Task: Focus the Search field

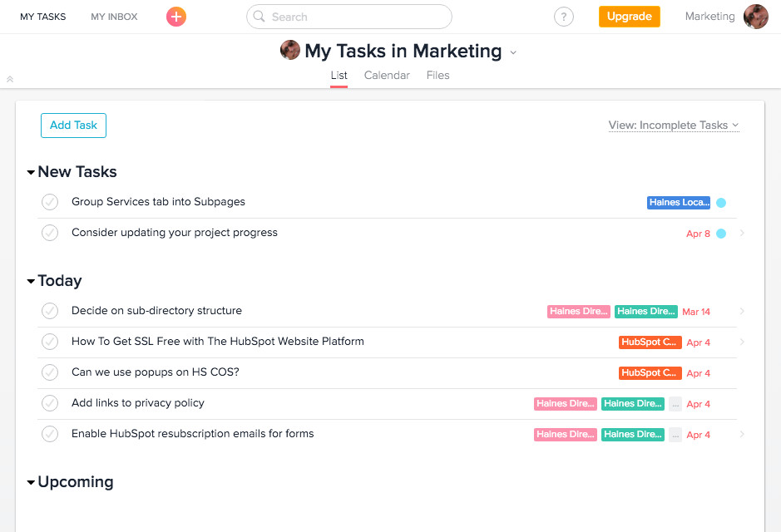Action: coord(349,17)
